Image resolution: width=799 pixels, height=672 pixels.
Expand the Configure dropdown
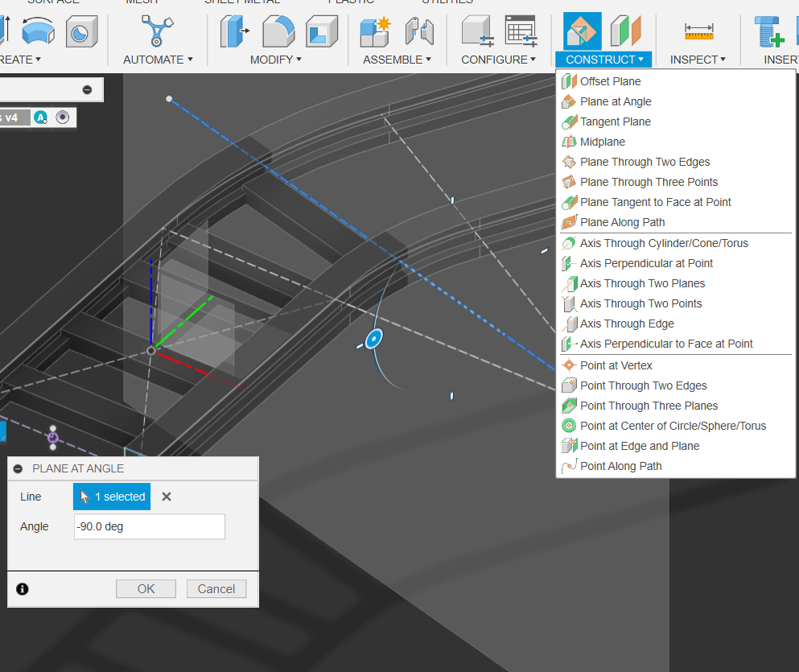pyautogui.click(x=498, y=60)
